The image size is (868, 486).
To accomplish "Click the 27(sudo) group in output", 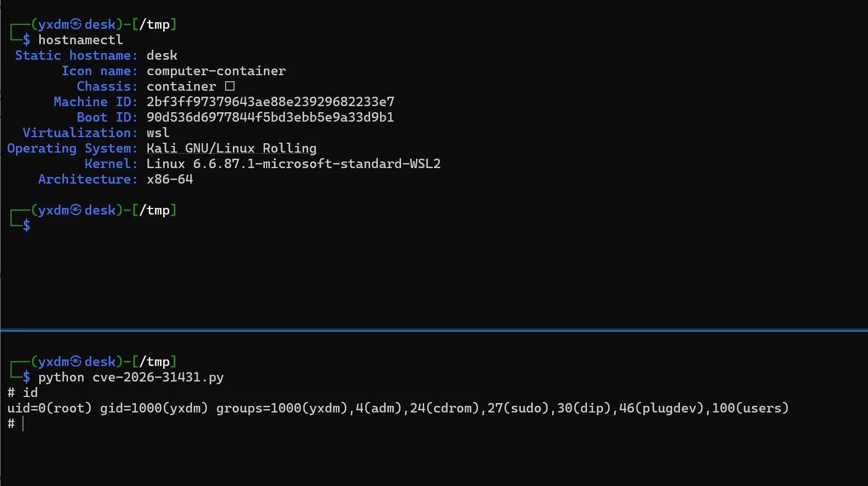I will [x=518, y=409].
